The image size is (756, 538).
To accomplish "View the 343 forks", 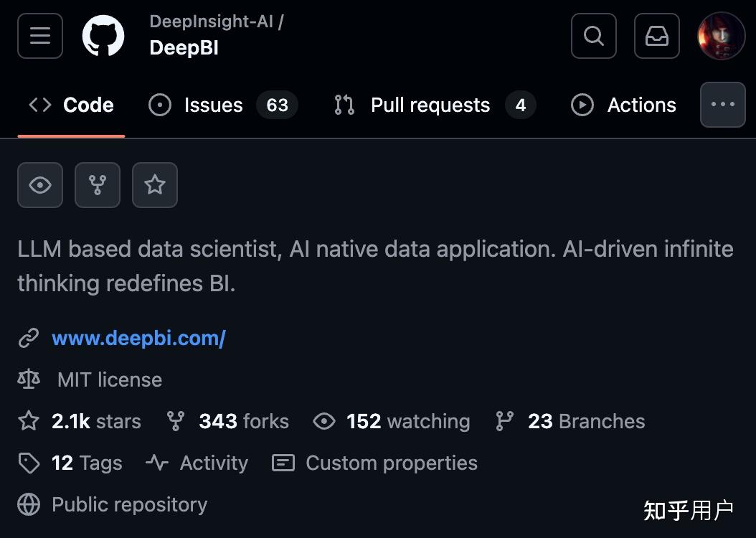I will [243, 421].
